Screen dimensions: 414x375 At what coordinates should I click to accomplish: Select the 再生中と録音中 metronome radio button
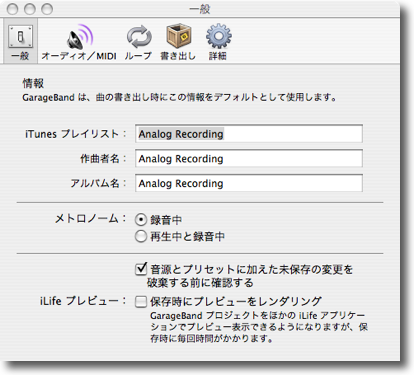pyautogui.click(x=141, y=236)
